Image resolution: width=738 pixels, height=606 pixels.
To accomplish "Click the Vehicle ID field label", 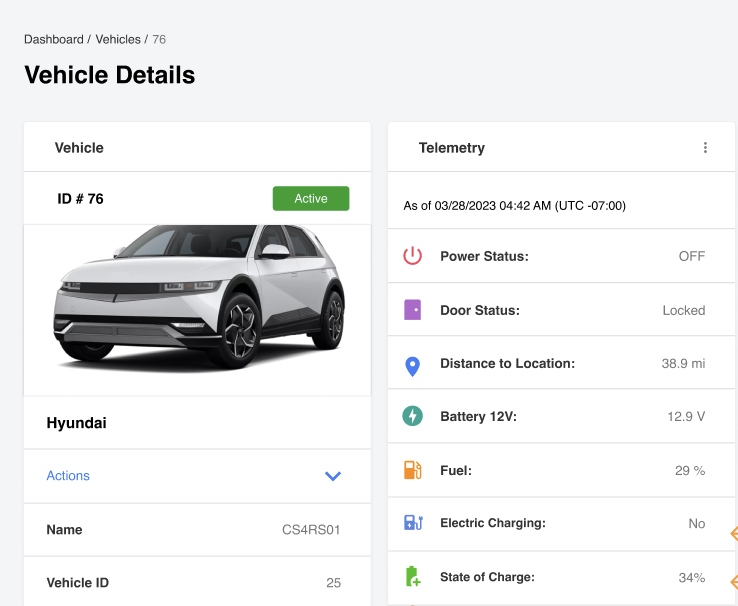I will pos(78,583).
